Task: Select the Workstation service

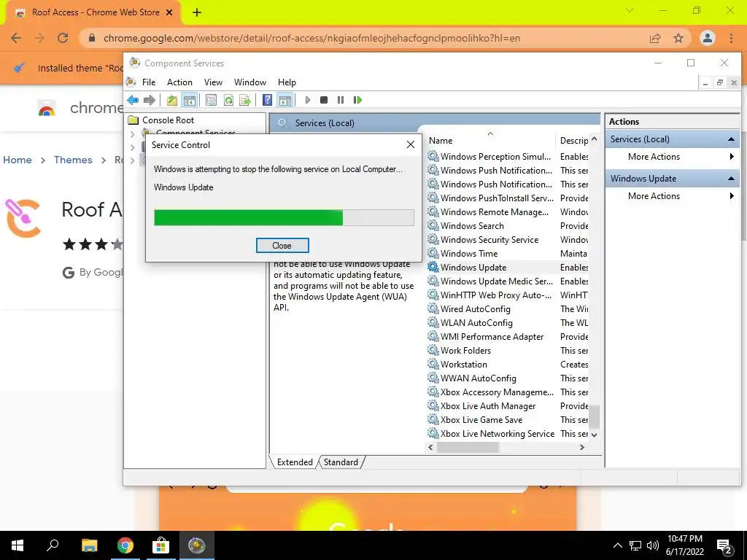Action: (x=508, y=365)
